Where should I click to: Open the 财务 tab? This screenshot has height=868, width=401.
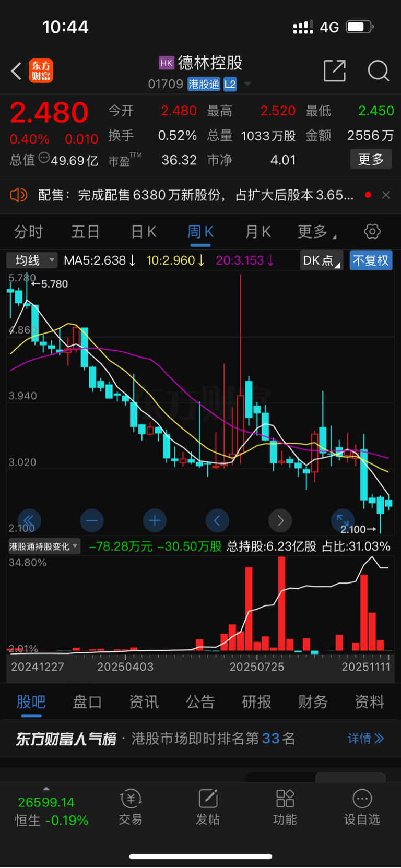click(x=313, y=702)
